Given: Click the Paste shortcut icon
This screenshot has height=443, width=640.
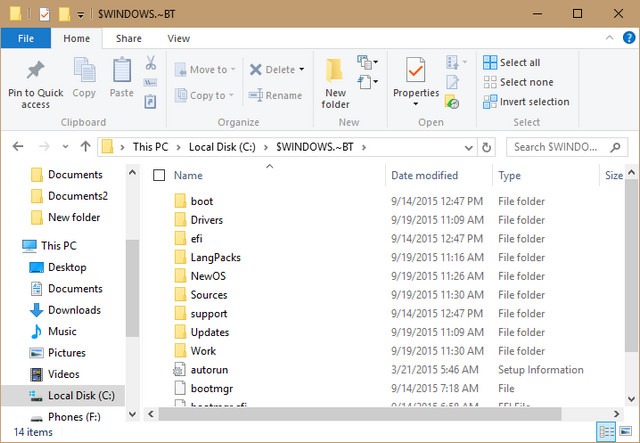Looking at the screenshot, I should click(150, 102).
